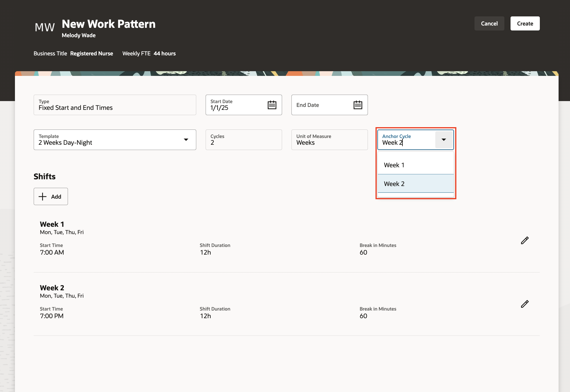Viewport: 570px width, 392px height.
Task: Select the Week 1 shift heading
Action: click(x=52, y=224)
